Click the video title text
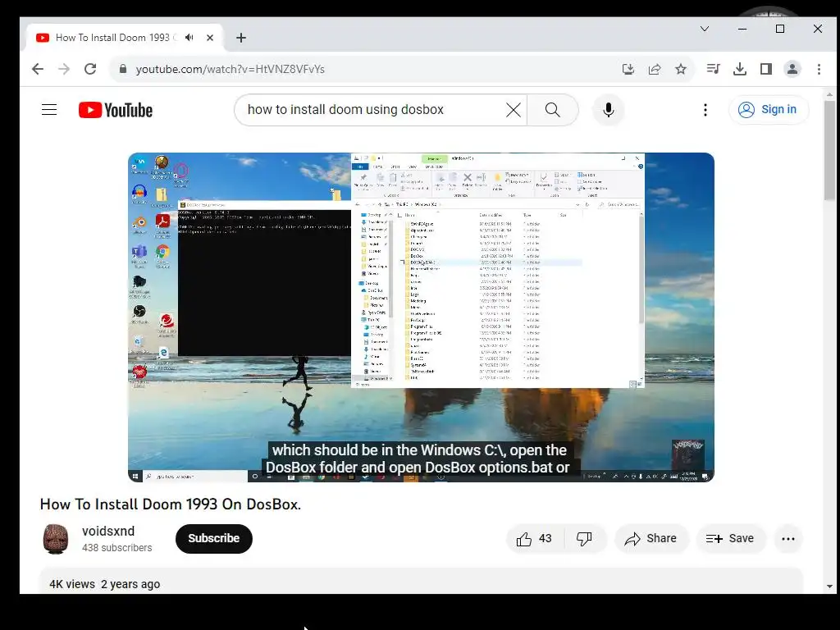 pyautogui.click(x=171, y=504)
